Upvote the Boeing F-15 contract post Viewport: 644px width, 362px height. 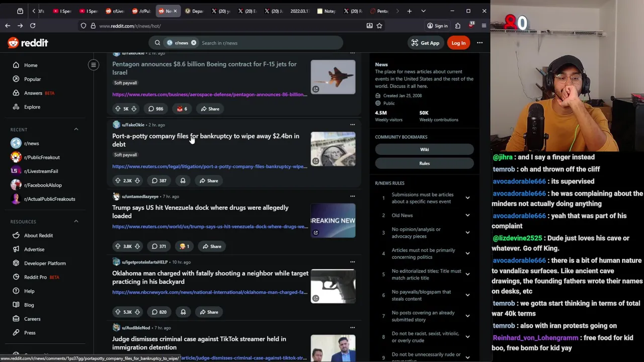(118, 109)
